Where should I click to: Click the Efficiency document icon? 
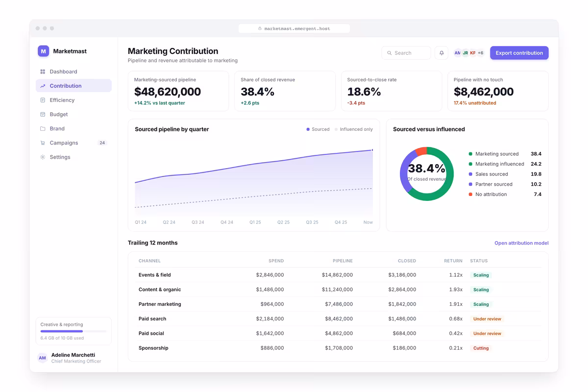pyautogui.click(x=43, y=100)
